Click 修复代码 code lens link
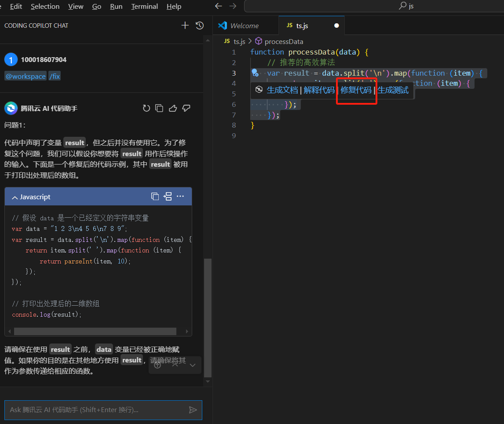This screenshot has height=424, width=504. coord(356,90)
